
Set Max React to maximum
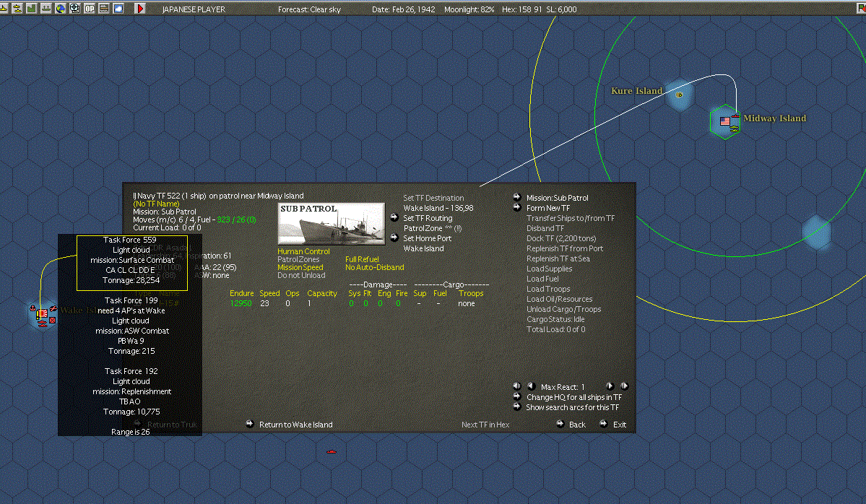pyautogui.click(x=624, y=386)
